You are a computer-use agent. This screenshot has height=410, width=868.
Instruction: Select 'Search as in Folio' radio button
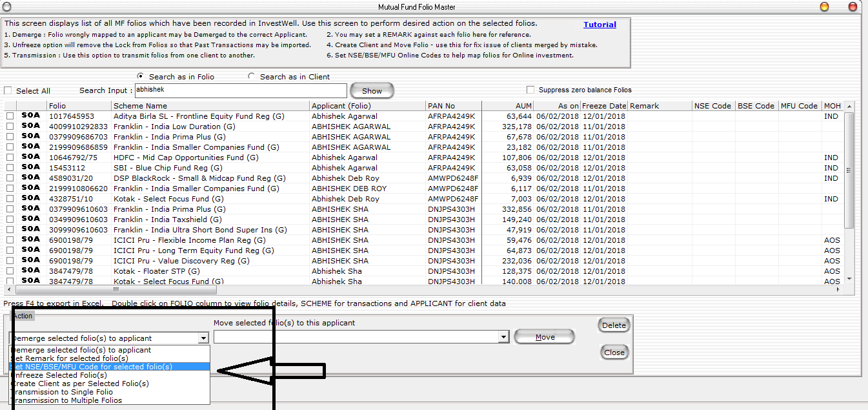pyautogui.click(x=140, y=76)
